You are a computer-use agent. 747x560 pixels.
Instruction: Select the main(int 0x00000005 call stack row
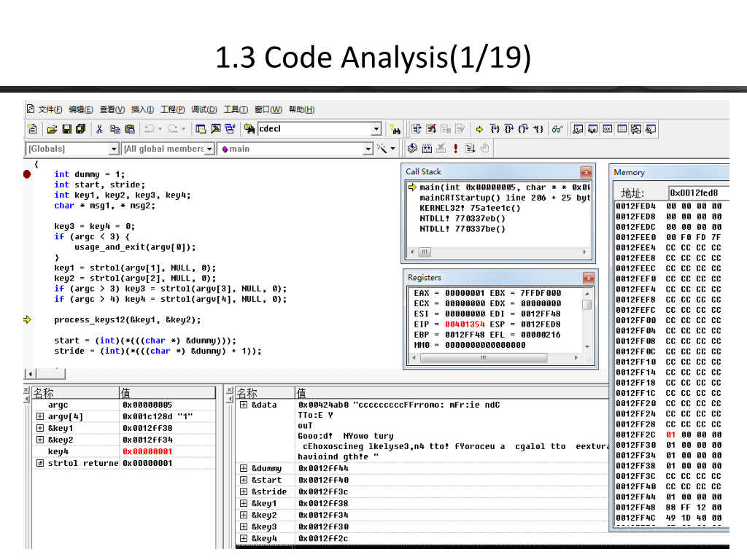[x=499, y=187]
